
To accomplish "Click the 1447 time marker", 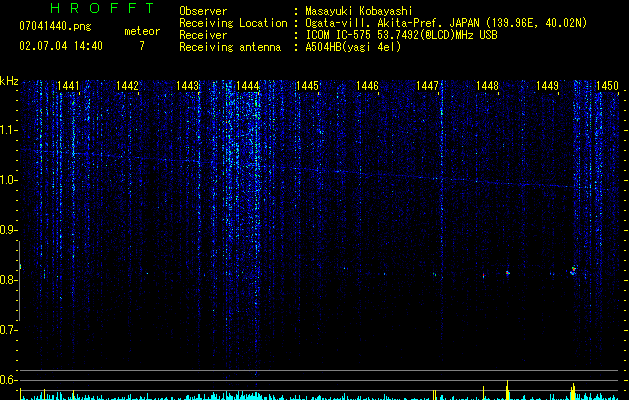I will pos(427,85).
